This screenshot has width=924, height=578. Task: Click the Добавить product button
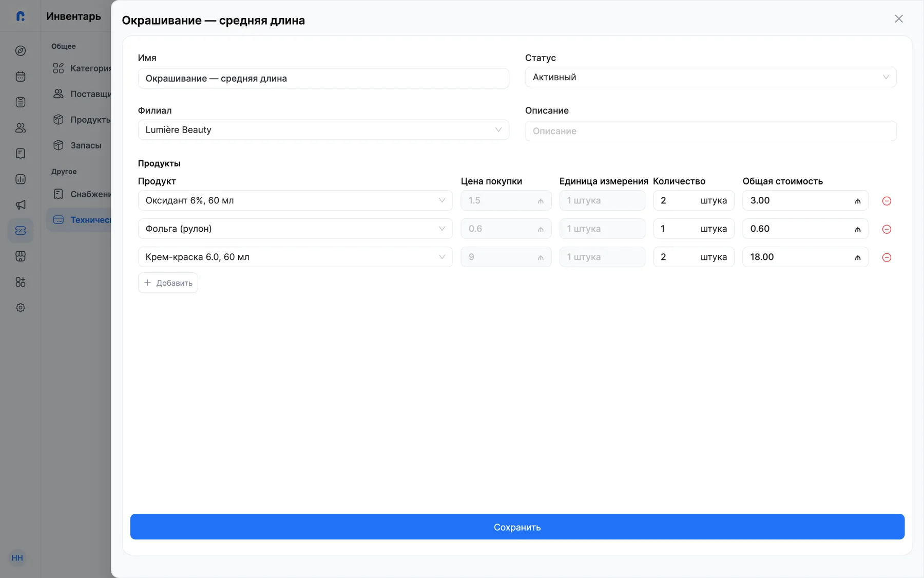[x=168, y=283]
